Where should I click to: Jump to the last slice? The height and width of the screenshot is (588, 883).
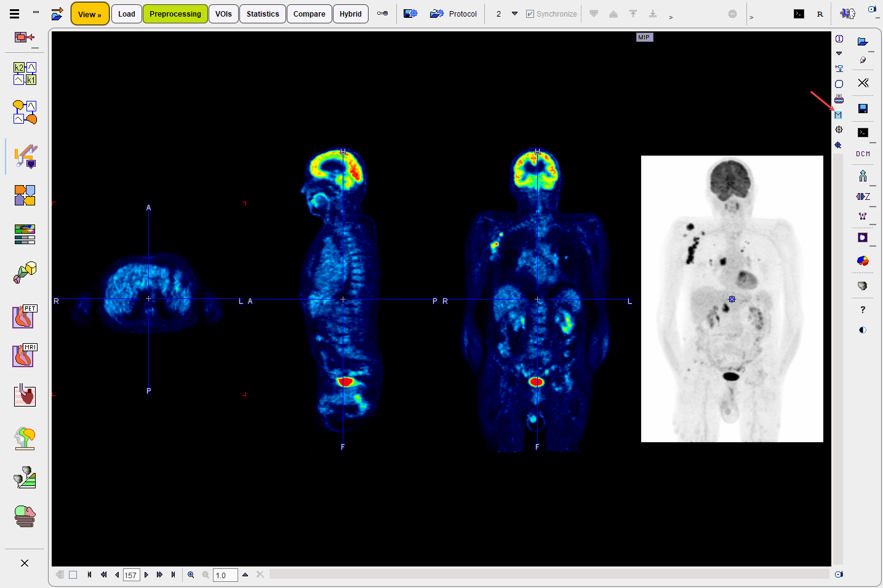click(x=173, y=574)
